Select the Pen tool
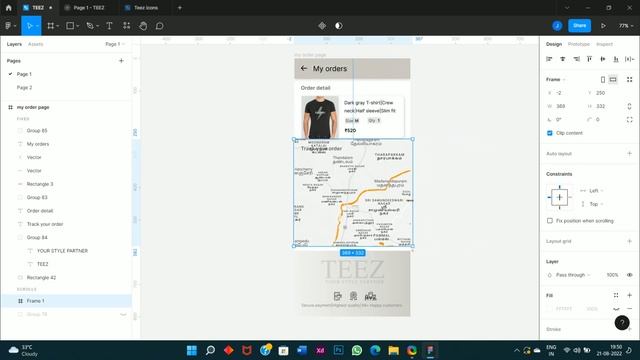Viewport: 640px width, 360px height. 90,26
